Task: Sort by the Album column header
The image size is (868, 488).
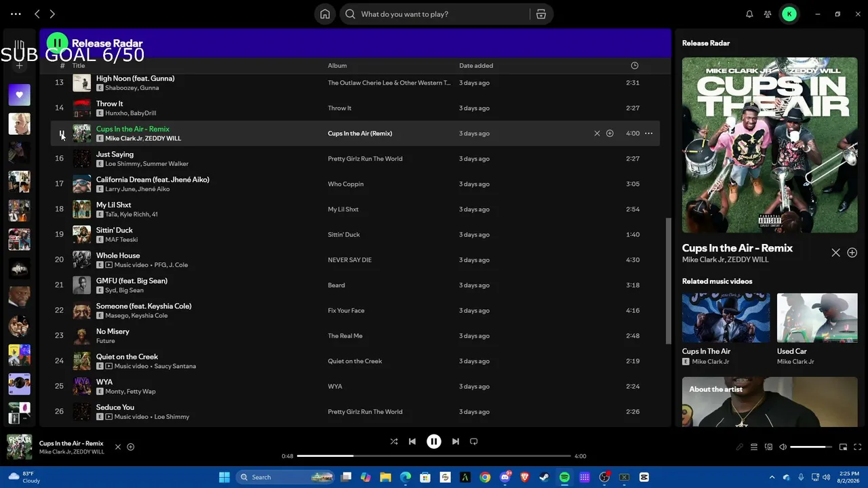Action: (x=337, y=66)
